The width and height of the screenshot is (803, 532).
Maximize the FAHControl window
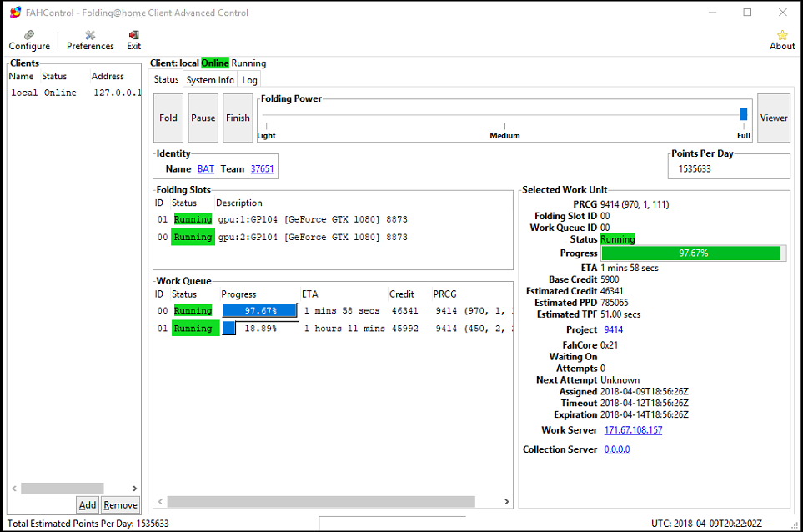click(747, 13)
